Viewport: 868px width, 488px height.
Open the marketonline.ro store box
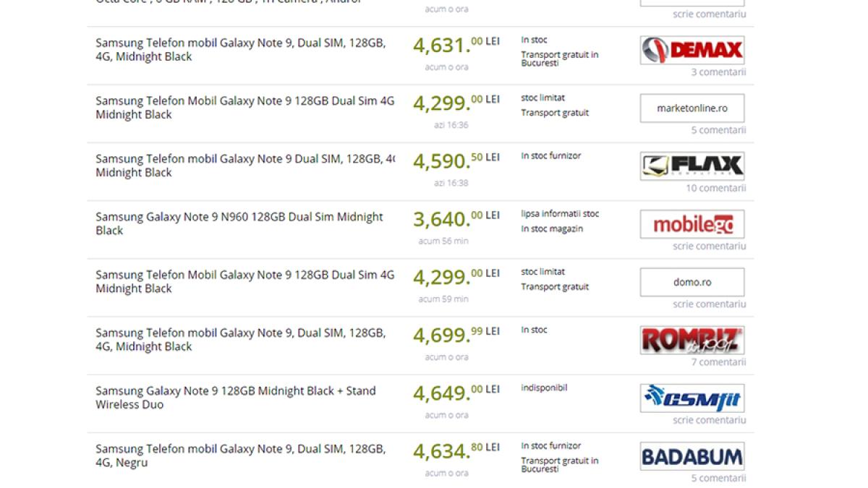tap(692, 108)
